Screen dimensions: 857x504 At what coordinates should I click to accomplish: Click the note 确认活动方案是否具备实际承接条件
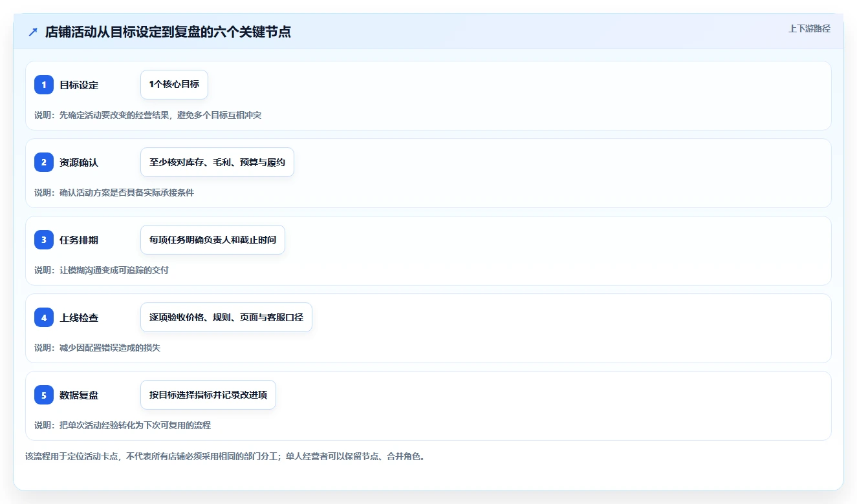(114, 193)
